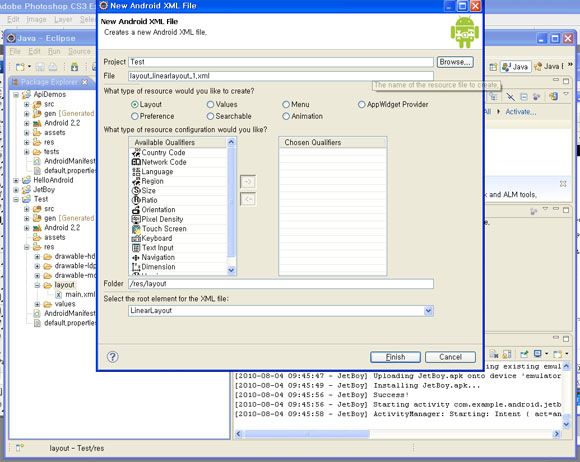Open the Source menu in Eclipse
The width and height of the screenshot is (580, 462).
[79, 51]
